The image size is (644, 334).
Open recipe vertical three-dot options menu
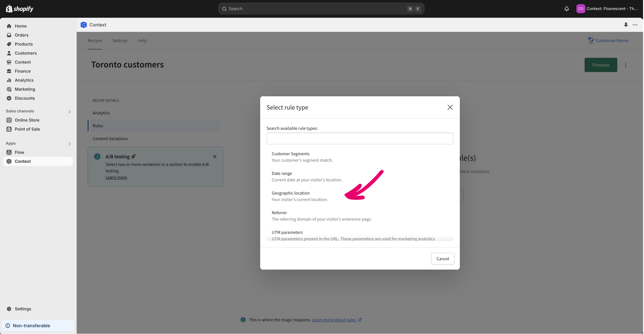[625, 65]
